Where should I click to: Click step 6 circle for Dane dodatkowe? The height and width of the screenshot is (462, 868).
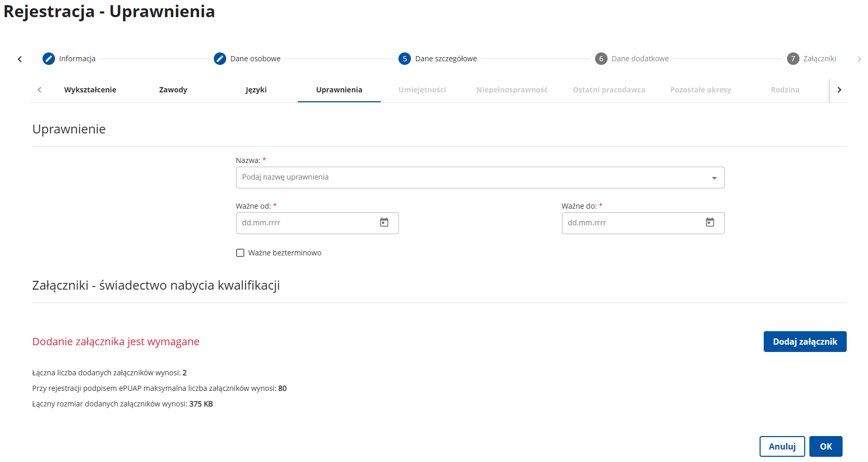(x=601, y=59)
